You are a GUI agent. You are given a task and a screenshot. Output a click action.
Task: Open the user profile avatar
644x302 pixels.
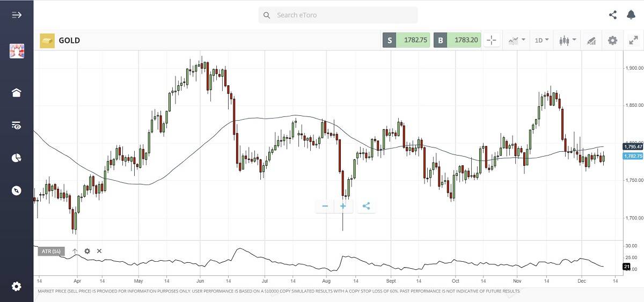[x=17, y=51]
